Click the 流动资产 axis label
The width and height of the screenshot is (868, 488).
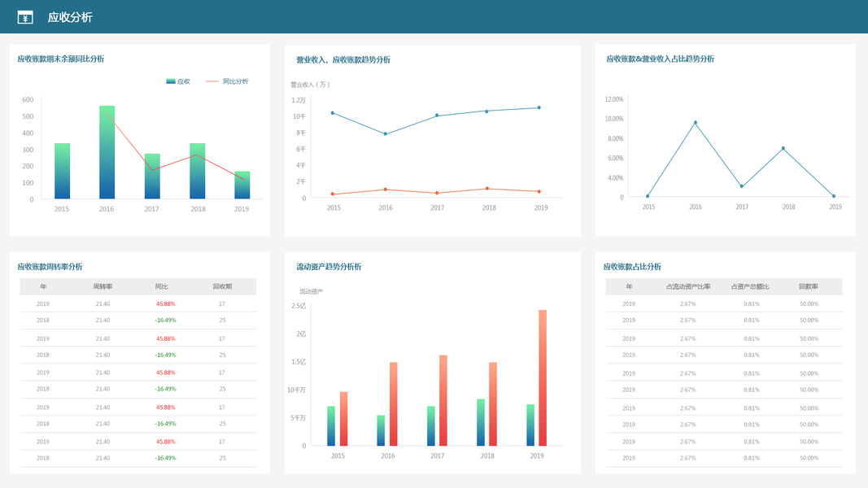pos(311,292)
